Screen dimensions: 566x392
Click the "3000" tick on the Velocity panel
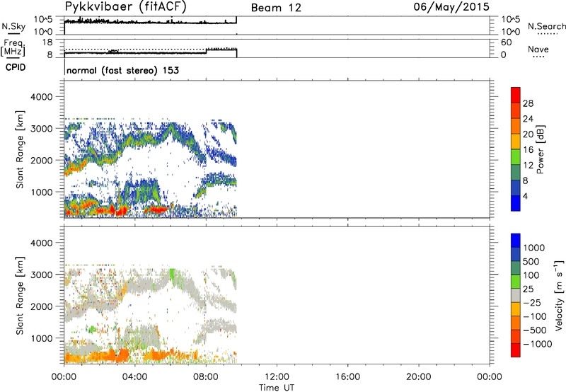point(41,275)
